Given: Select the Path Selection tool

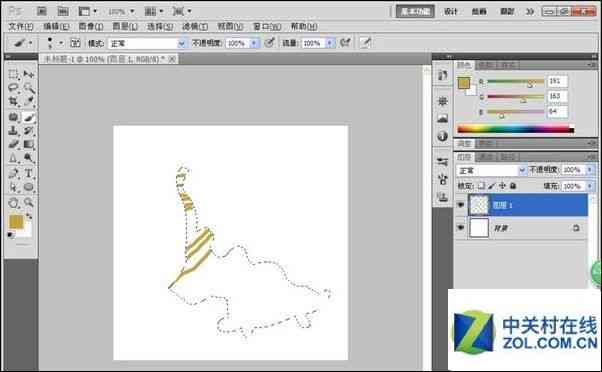Looking at the screenshot, I should pos(13,187).
